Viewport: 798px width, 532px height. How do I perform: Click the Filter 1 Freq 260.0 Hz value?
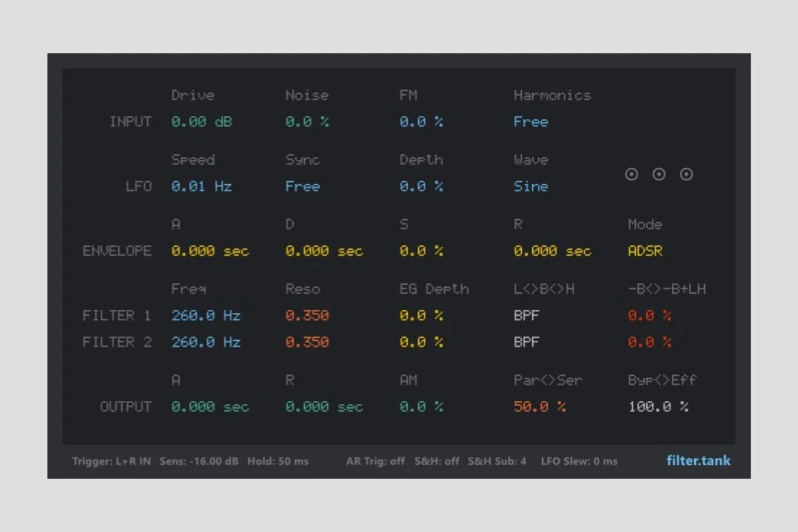click(205, 315)
